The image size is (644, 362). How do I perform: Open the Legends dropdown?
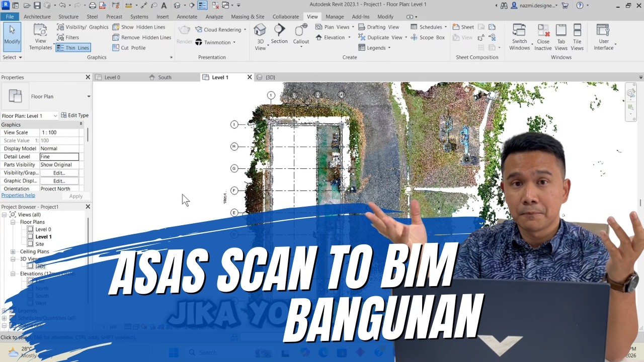click(375, 48)
